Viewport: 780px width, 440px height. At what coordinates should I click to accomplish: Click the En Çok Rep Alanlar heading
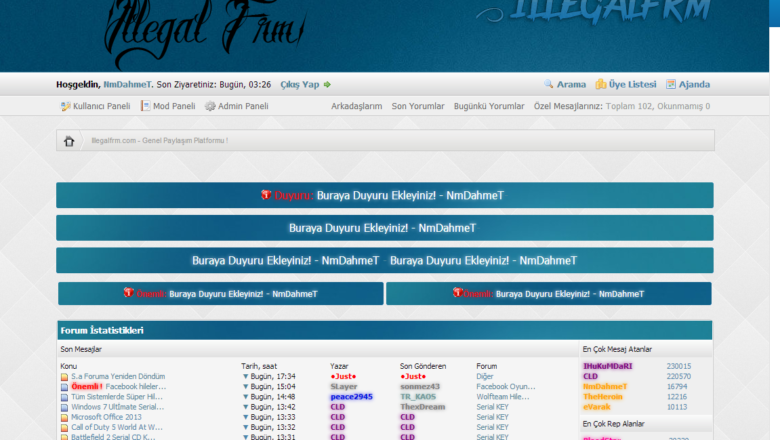613,424
